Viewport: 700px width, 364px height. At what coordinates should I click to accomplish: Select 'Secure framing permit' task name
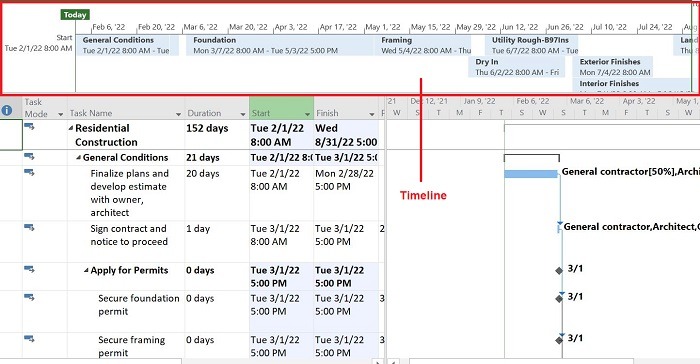pyautogui.click(x=132, y=346)
